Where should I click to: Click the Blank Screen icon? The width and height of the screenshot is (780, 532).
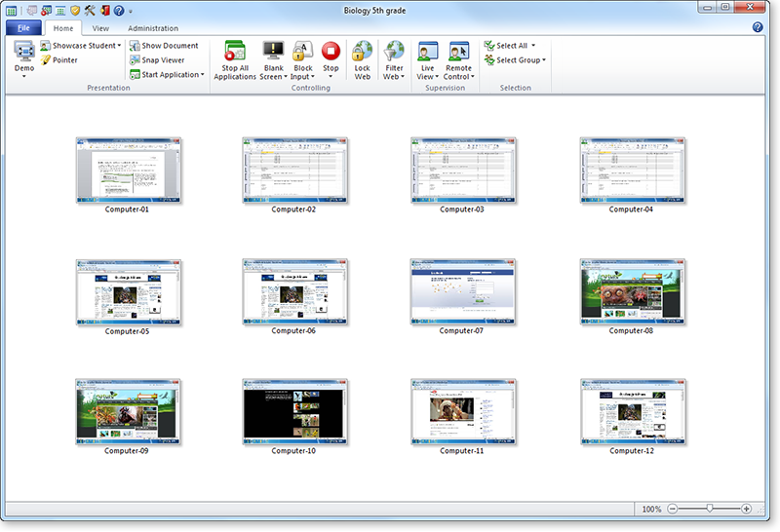273,53
